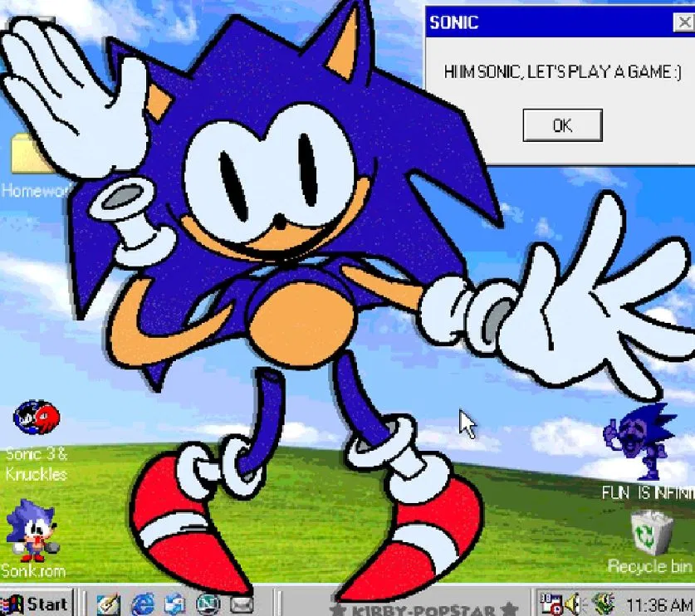Click the green creature tray icon

click(x=604, y=604)
